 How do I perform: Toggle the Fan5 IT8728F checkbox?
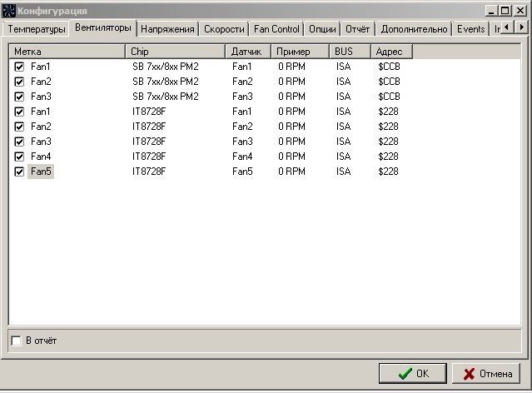click(19, 172)
